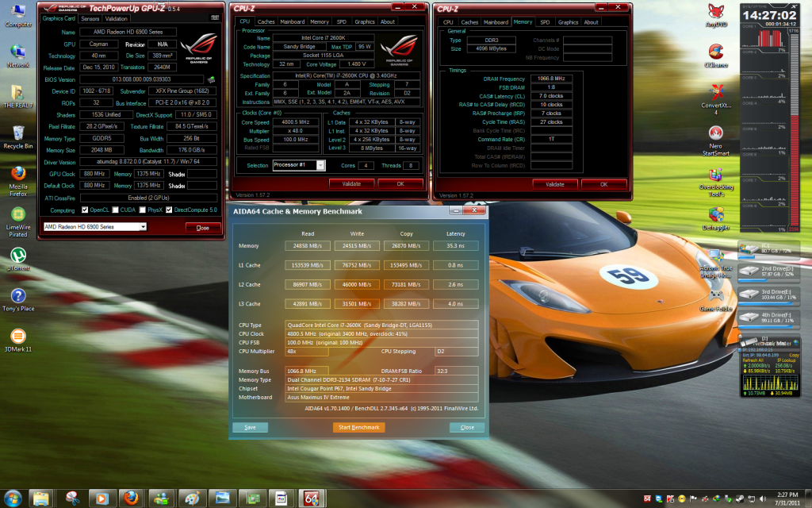Viewport: 812px width, 508px height.
Task: Launch Defraggler from the desktop
Action: (716, 218)
